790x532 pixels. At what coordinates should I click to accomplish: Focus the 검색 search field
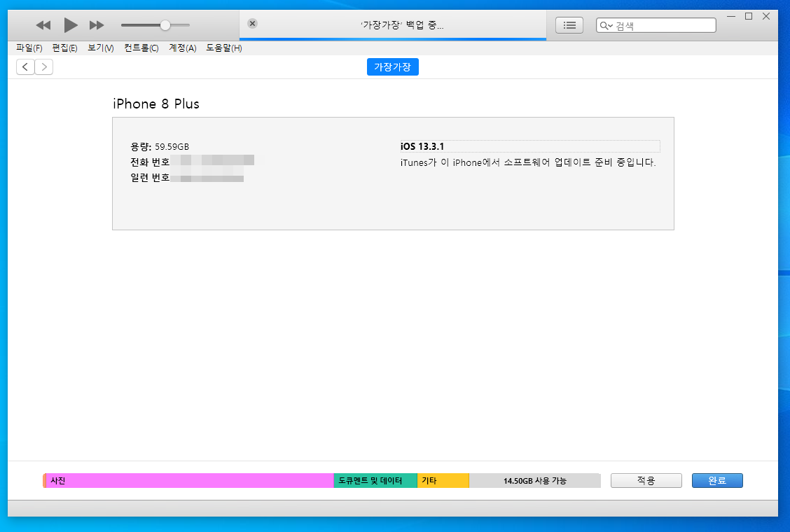click(x=656, y=25)
